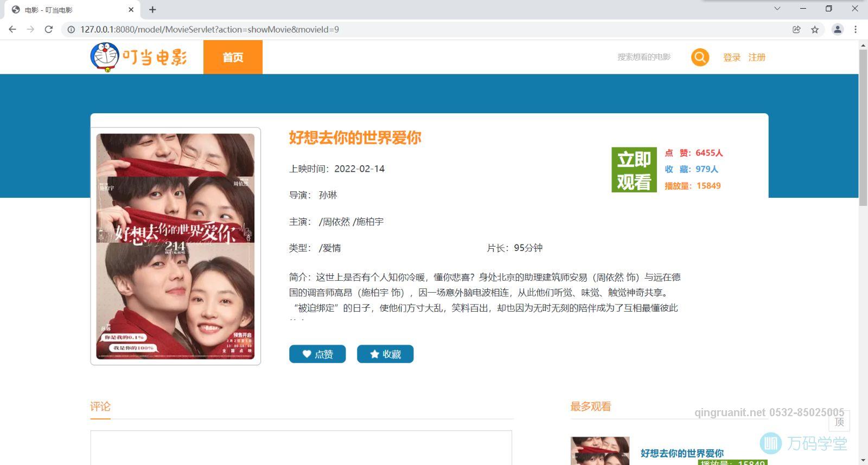Screen dimensions: 868x465
Task: Open a new browser tab
Action: [x=152, y=9]
